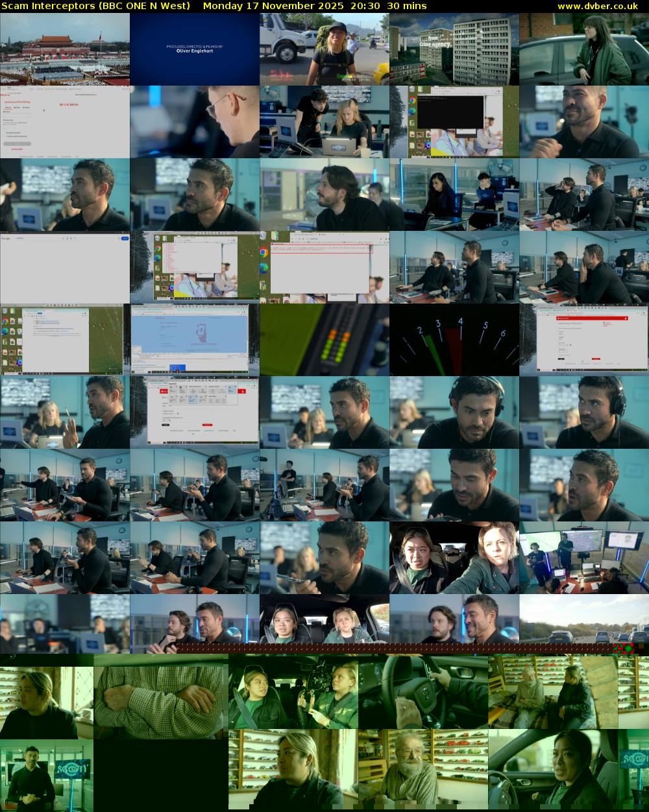The height and width of the screenshot is (812, 649).
Task: Select the tower block building thumbnail
Action: pyautogui.click(x=454, y=49)
